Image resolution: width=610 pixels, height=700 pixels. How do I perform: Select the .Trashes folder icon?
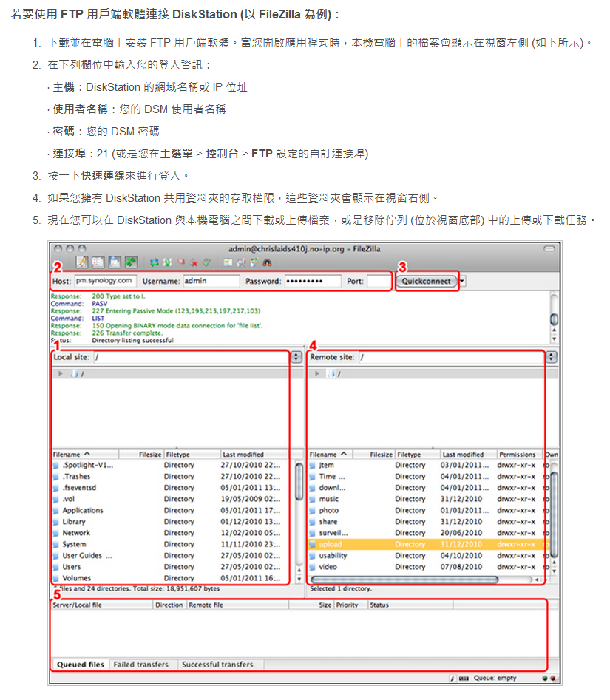[x=55, y=477]
